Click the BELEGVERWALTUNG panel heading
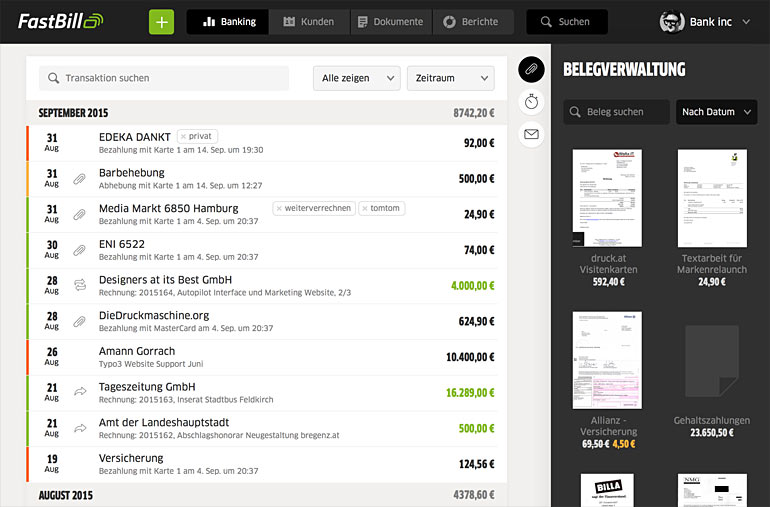This screenshot has width=770, height=507. tap(624, 69)
